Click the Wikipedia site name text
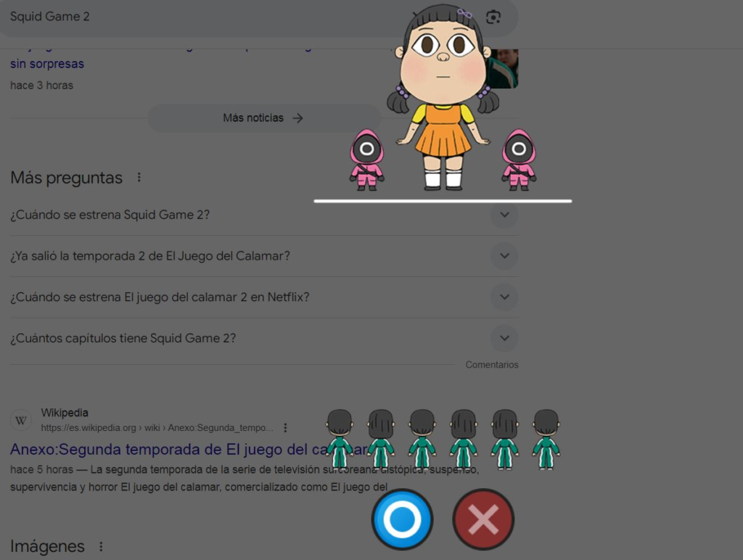 point(65,413)
